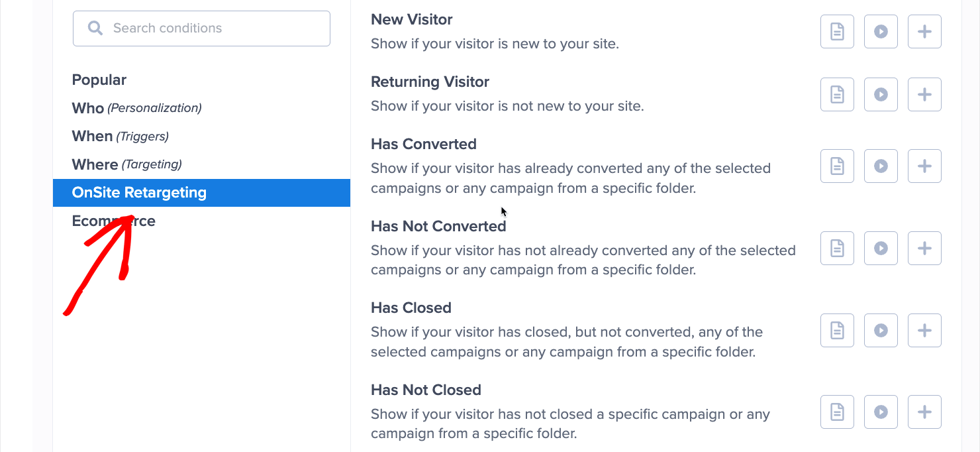
Task: Play the Has Not Converted video
Action: point(881,248)
